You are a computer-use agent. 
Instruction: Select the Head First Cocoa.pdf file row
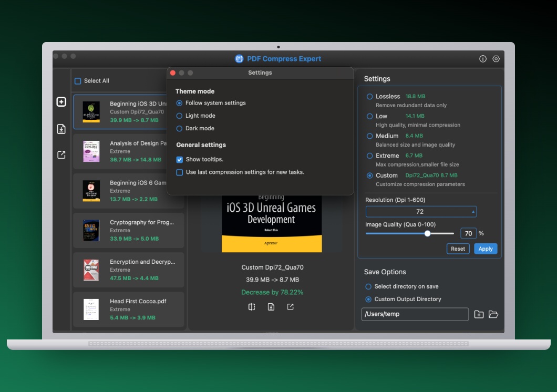click(x=129, y=310)
